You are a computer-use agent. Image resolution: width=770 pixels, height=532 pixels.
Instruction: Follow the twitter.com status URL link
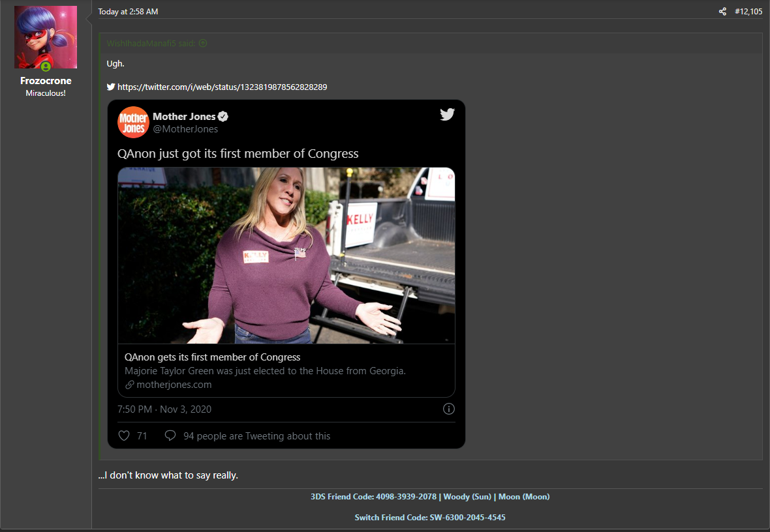(222, 87)
